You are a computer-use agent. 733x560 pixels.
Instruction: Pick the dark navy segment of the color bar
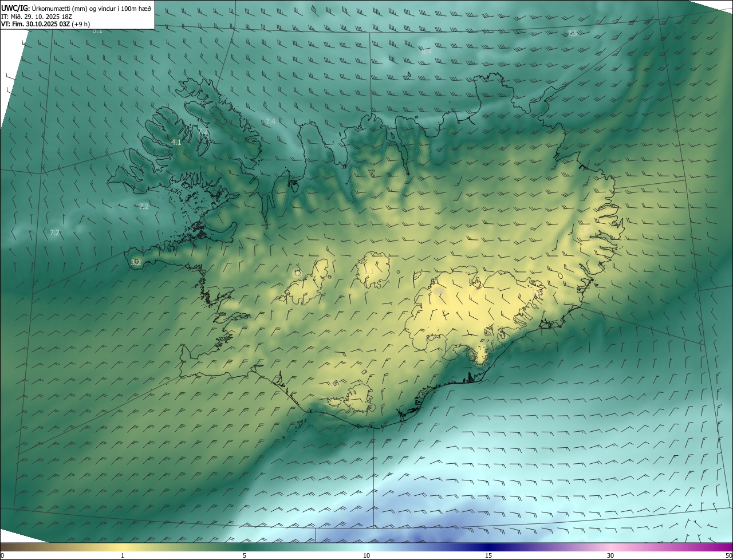tap(488, 547)
